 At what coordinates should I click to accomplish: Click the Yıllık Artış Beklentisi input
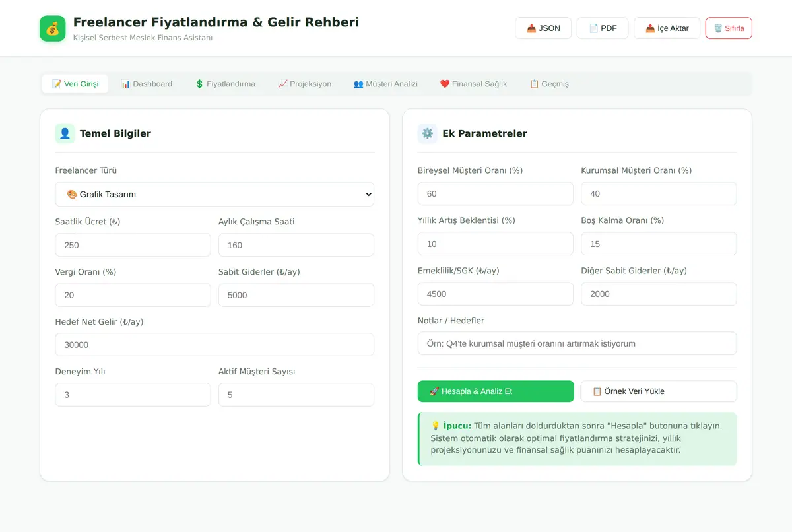pos(496,244)
